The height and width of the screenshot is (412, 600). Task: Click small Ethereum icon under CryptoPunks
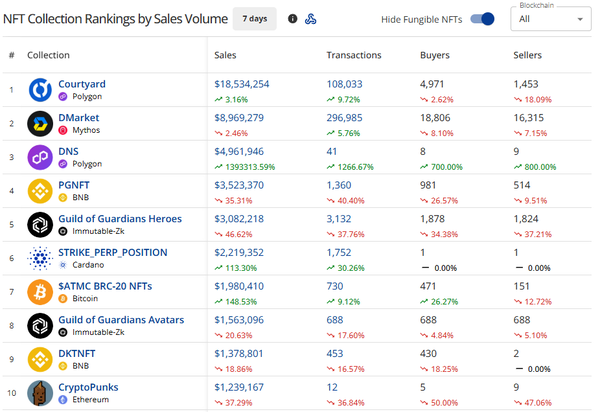(63, 399)
